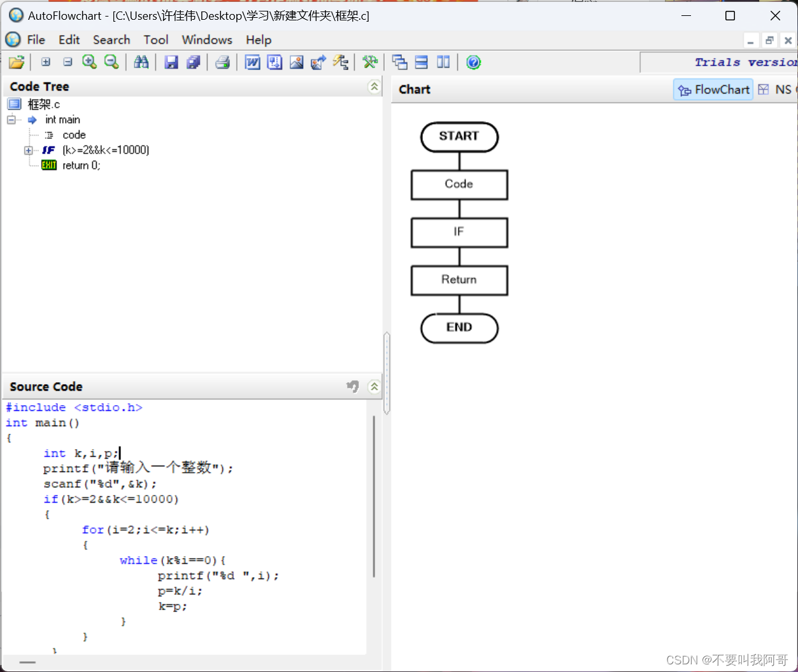Open the Search menu
Image resolution: width=798 pixels, height=672 pixels.
(x=111, y=39)
